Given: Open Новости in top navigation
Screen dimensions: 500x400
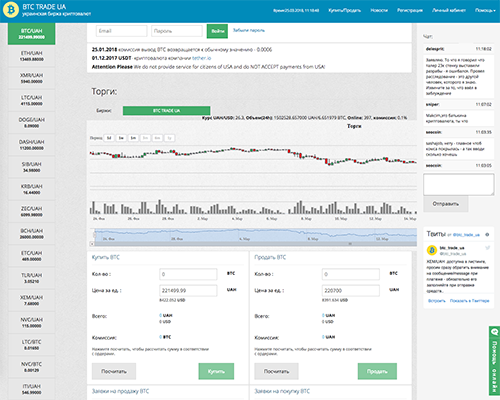Looking at the screenshot, I should click(x=379, y=10).
